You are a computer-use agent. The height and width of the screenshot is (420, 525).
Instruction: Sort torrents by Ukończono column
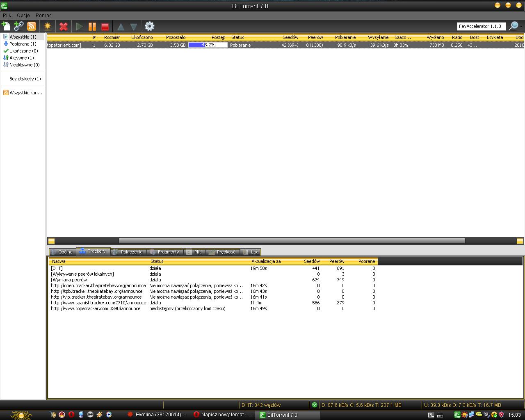click(x=142, y=37)
